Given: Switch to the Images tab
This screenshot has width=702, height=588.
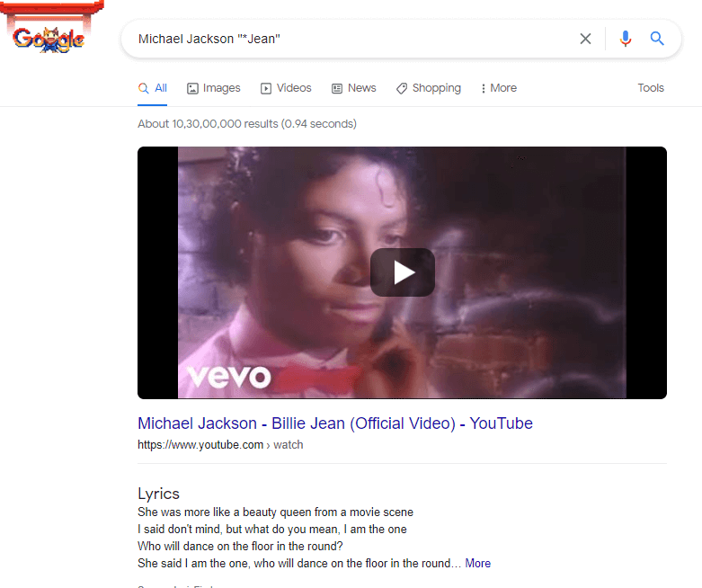Looking at the screenshot, I should coord(214,88).
